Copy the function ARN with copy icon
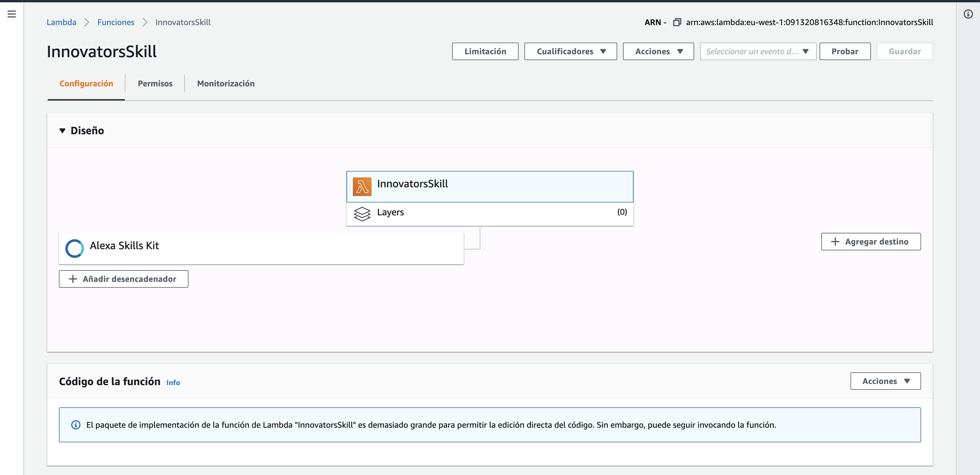 click(677, 22)
